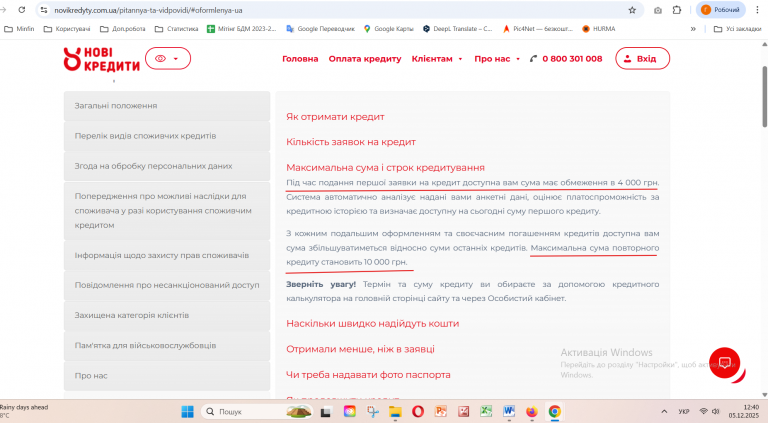Open Excel from taskbar

click(486, 412)
